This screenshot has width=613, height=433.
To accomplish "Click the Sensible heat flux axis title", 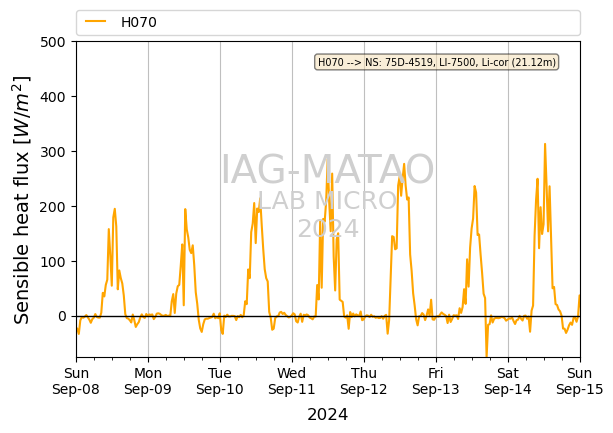I will point(22,199).
